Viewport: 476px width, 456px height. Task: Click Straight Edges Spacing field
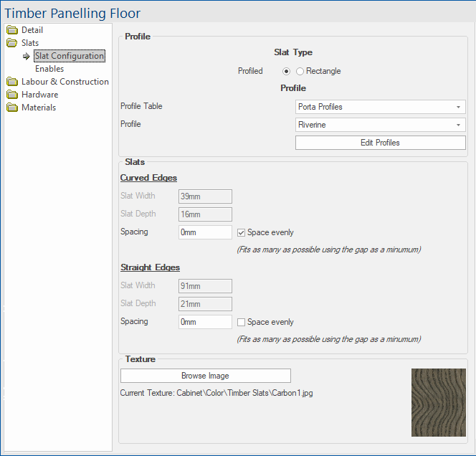tap(205, 322)
